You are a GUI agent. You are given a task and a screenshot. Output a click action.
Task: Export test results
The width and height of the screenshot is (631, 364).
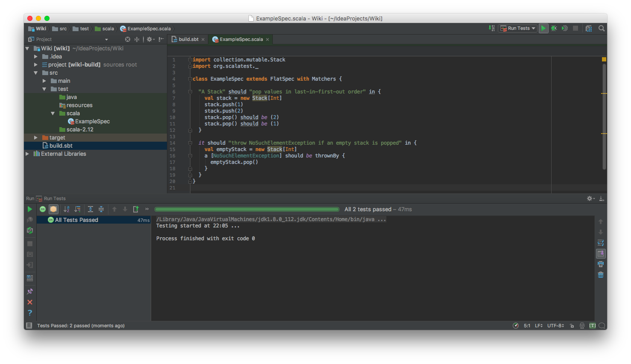136,209
